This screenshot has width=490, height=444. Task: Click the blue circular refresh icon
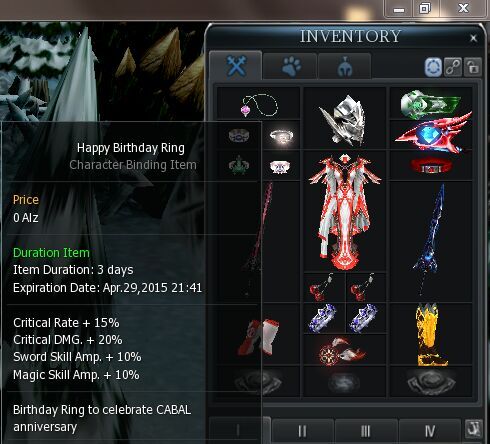(433, 67)
